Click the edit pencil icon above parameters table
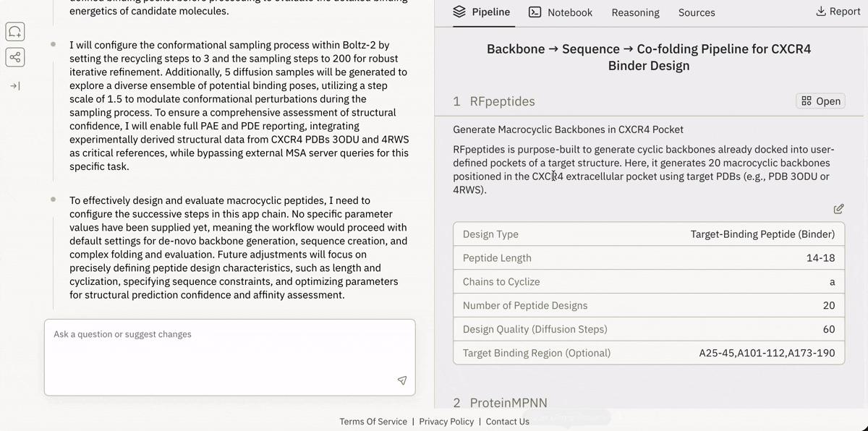Viewport: 868px width, 431px height. click(838, 209)
